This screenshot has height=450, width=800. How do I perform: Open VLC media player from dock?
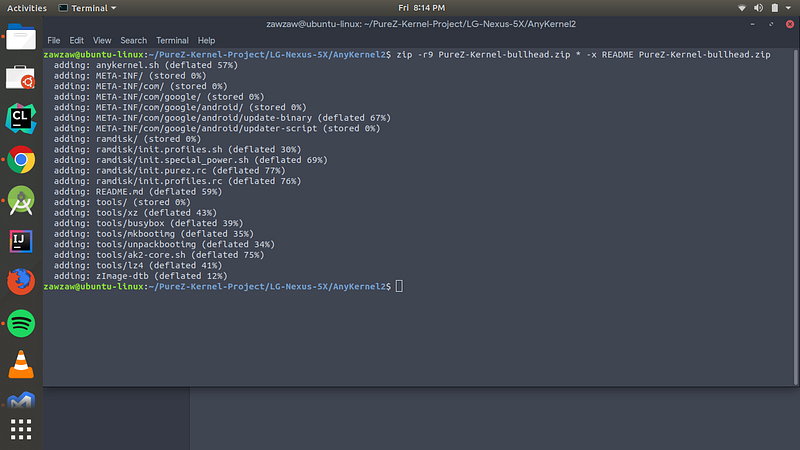pos(21,364)
